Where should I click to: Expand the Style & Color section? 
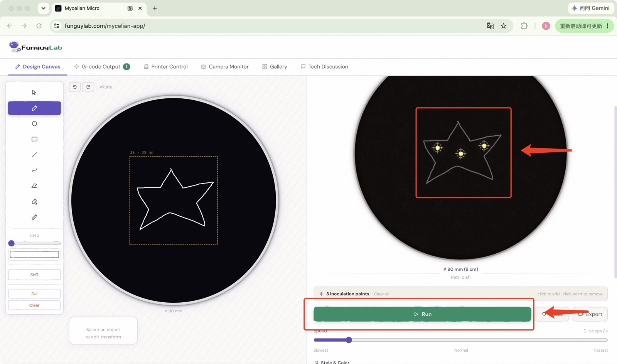[x=332, y=362]
